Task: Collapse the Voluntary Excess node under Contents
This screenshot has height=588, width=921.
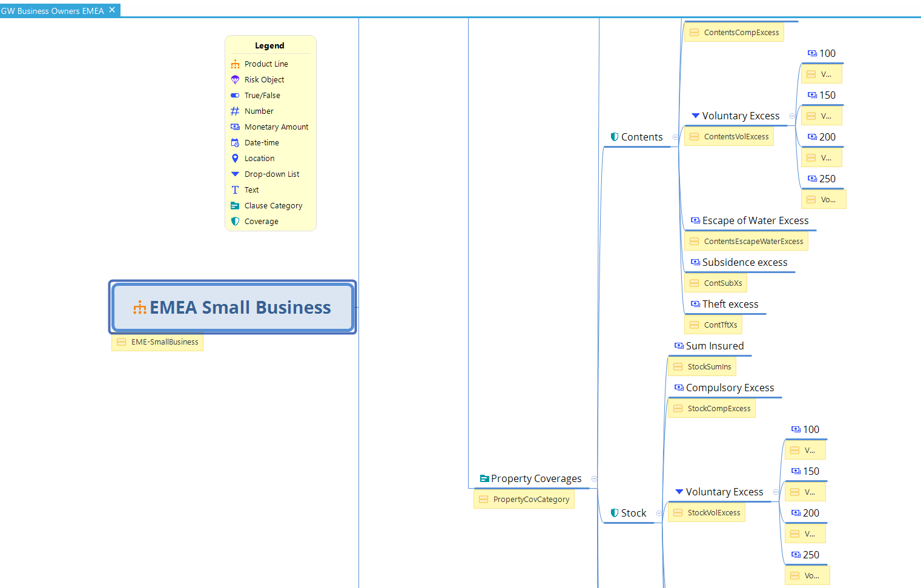Action: (x=792, y=116)
